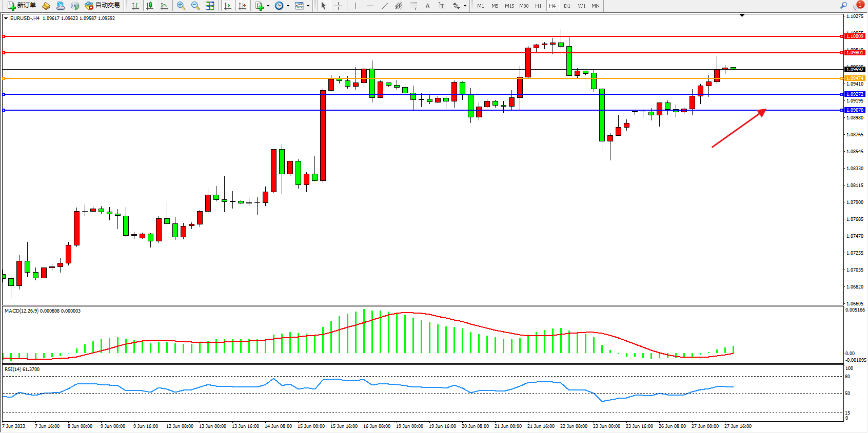Screen dimensions: 868x433
Task: Toggle Chart Shift in the toolbar
Action: click(242, 6)
